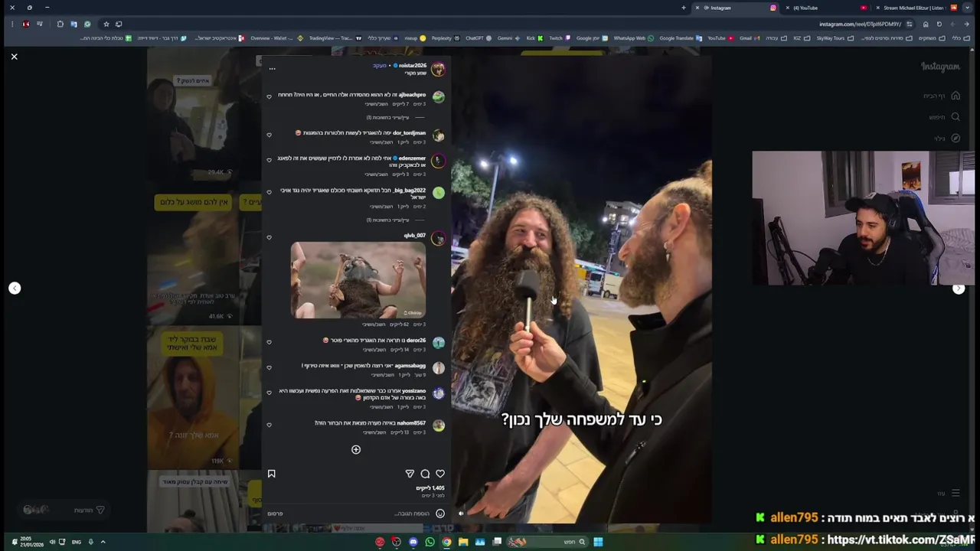
Task: Open the GIF image in qlvb_007's comment
Action: pos(358,280)
